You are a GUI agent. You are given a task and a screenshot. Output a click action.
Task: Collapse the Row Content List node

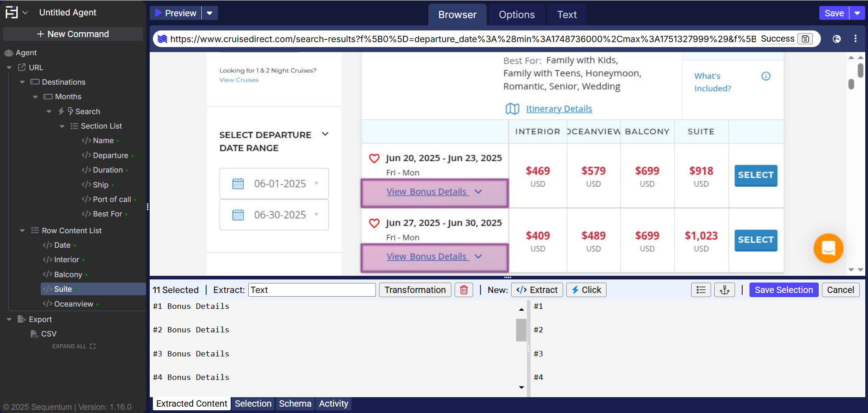22,231
